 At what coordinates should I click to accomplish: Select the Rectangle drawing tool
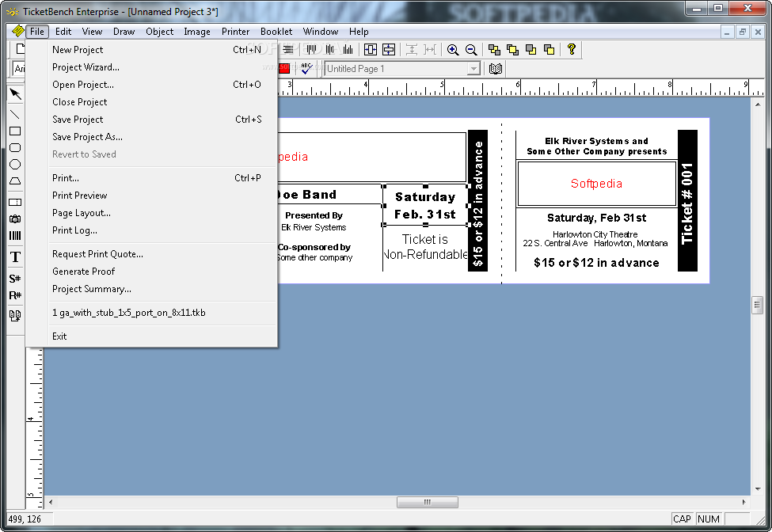[x=15, y=131]
